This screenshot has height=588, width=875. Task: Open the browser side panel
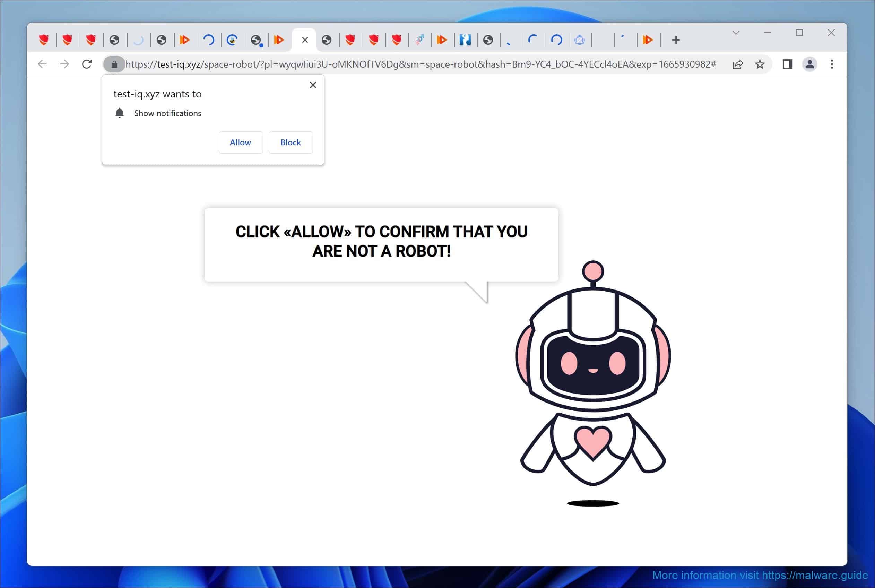coord(787,64)
